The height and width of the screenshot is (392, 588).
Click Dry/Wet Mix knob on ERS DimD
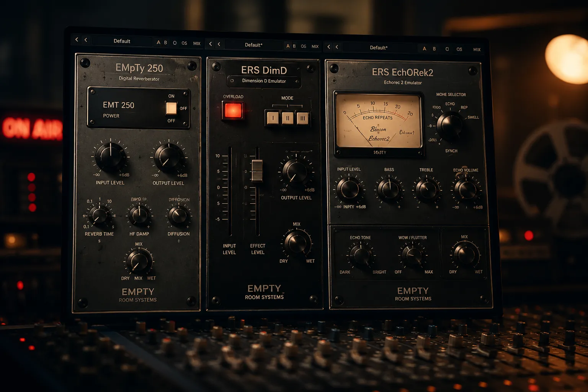(297, 243)
